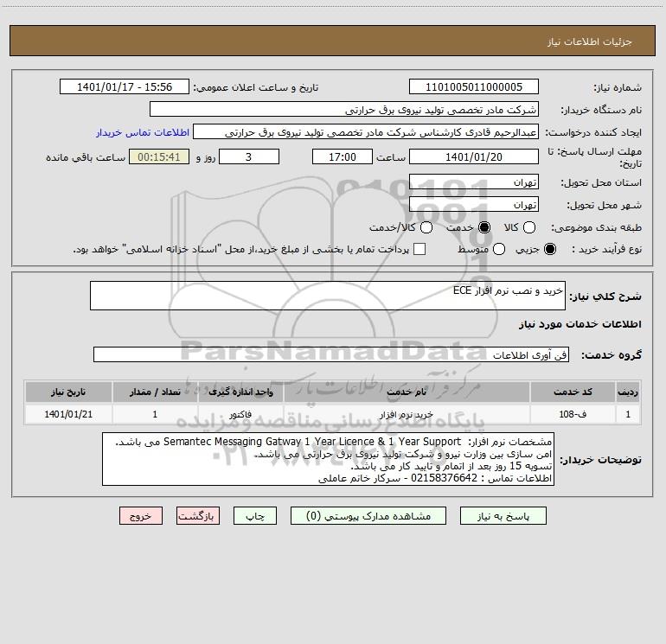Screen dimensions: 666x644
Task: Click مشاهده مدارک پیوستی (0) button
Action: tap(368, 516)
